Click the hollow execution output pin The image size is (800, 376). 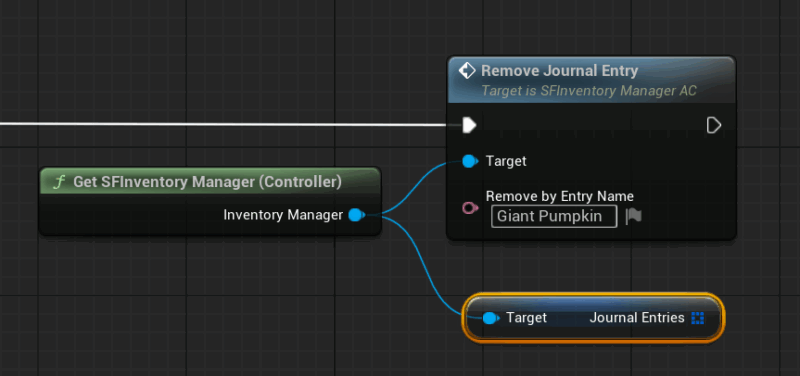[714, 125]
